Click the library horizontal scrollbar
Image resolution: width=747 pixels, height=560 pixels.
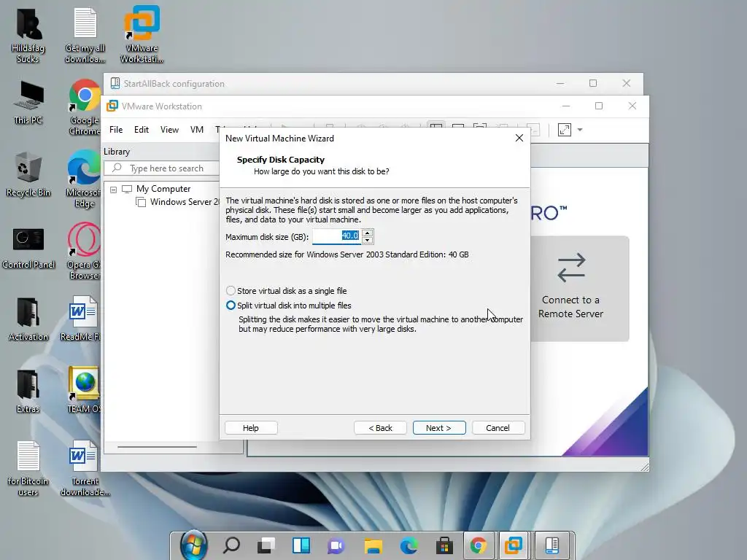pyautogui.click(x=158, y=447)
